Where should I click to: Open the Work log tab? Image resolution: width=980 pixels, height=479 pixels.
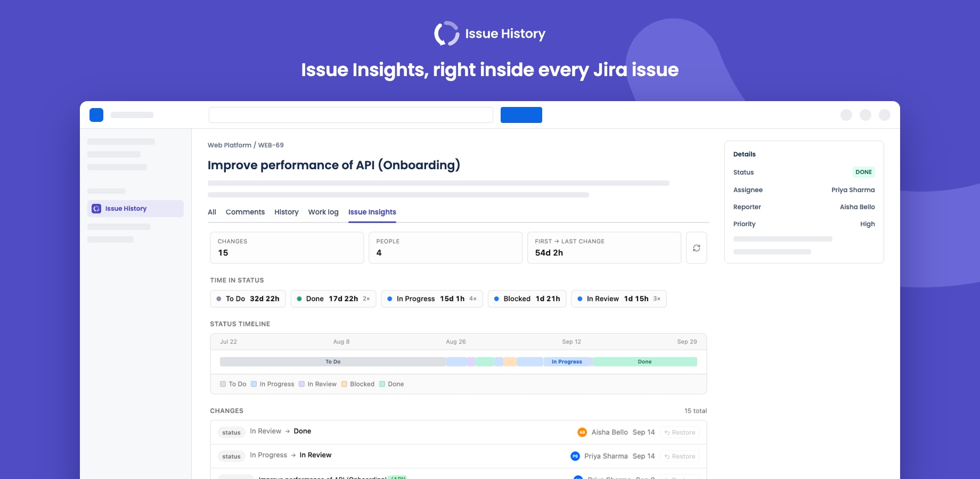[x=323, y=212]
